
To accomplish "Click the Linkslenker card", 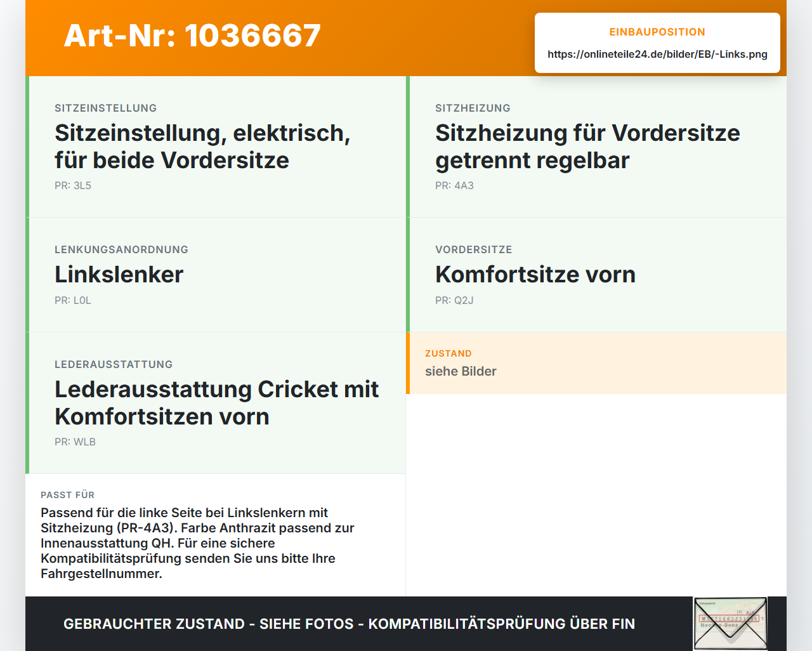I will coord(216,275).
